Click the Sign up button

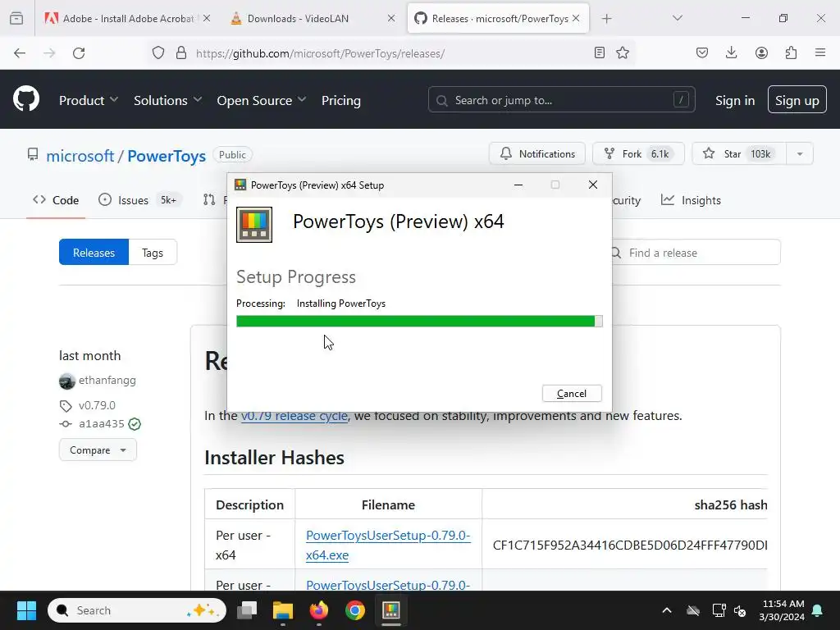[797, 99]
